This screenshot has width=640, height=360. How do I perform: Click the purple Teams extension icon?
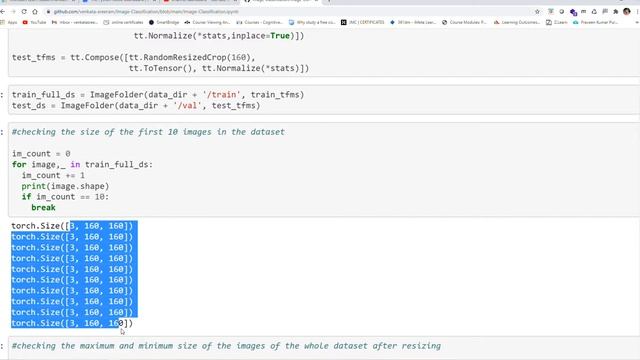pos(573,12)
